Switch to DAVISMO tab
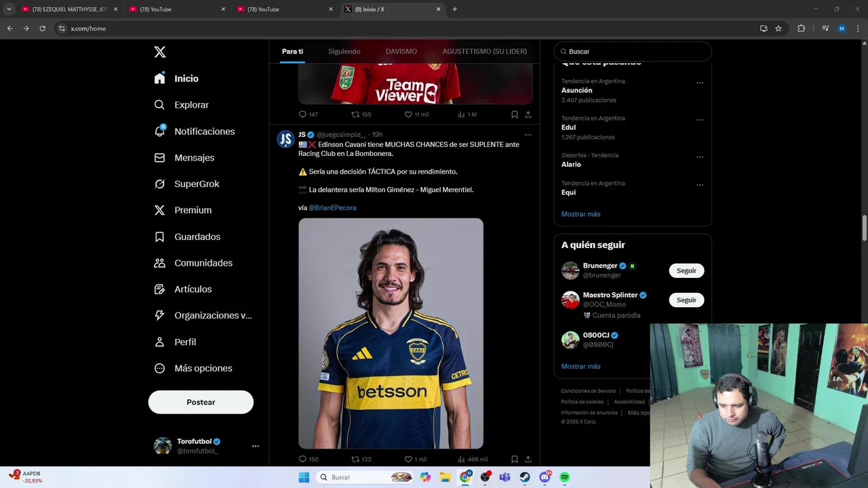Screen dimensions: 868x488 pyautogui.click(x=401, y=52)
